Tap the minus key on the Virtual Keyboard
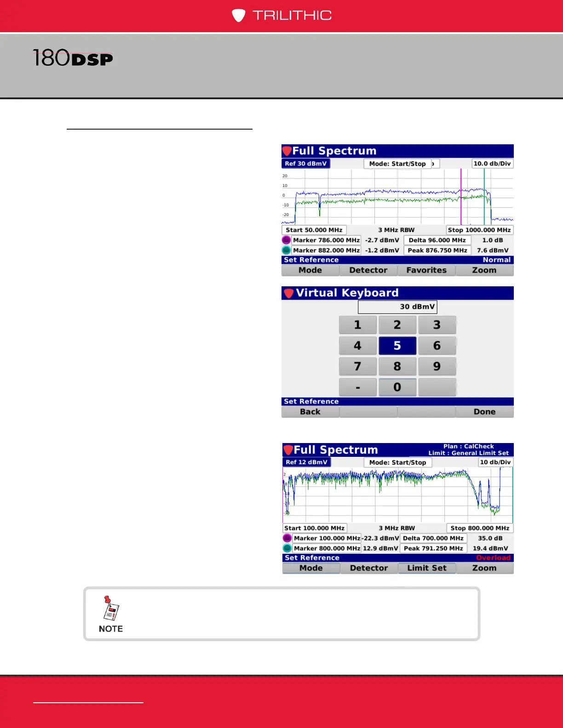The width and height of the screenshot is (563, 728). coord(357,387)
